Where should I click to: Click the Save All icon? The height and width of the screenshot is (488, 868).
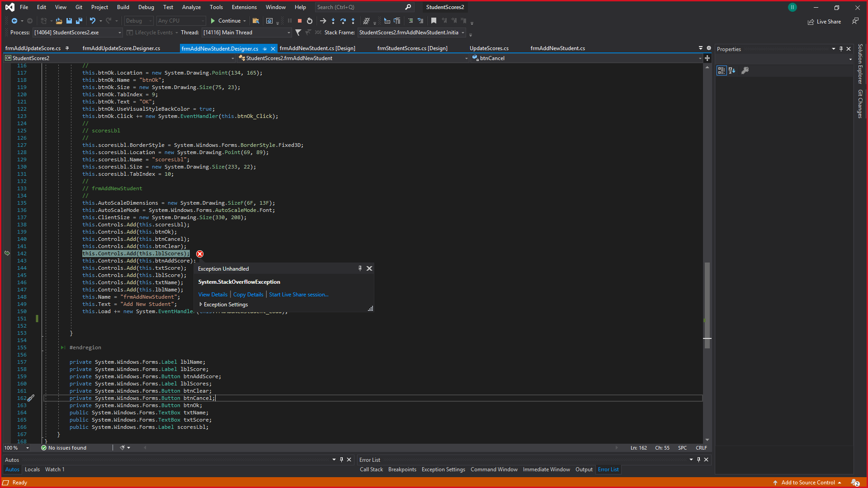tap(79, 21)
